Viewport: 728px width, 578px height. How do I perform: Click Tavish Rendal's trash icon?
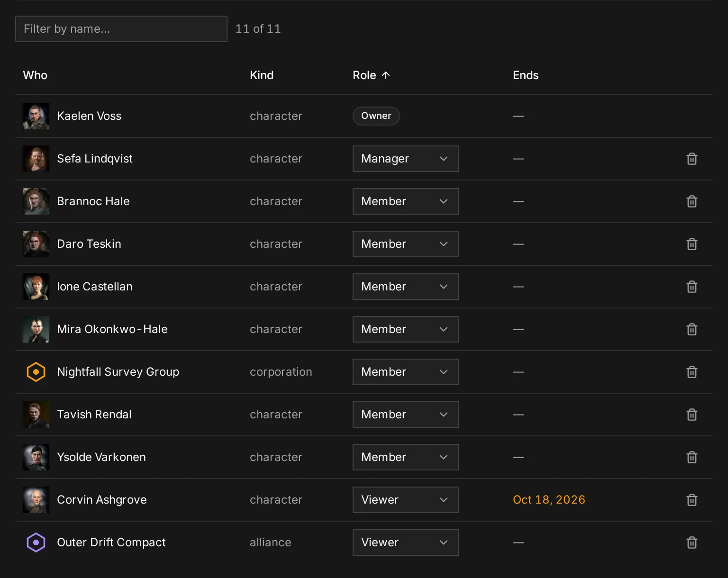tap(692, 415)
